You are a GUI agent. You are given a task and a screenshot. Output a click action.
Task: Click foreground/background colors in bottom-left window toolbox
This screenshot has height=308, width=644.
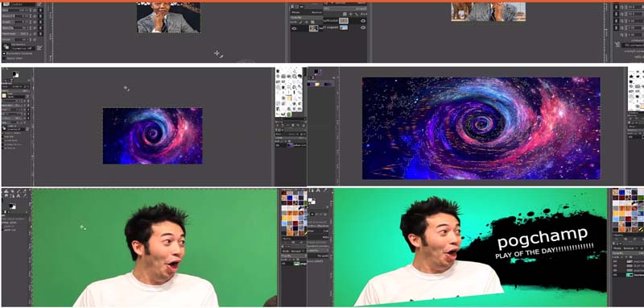(12, 206)
